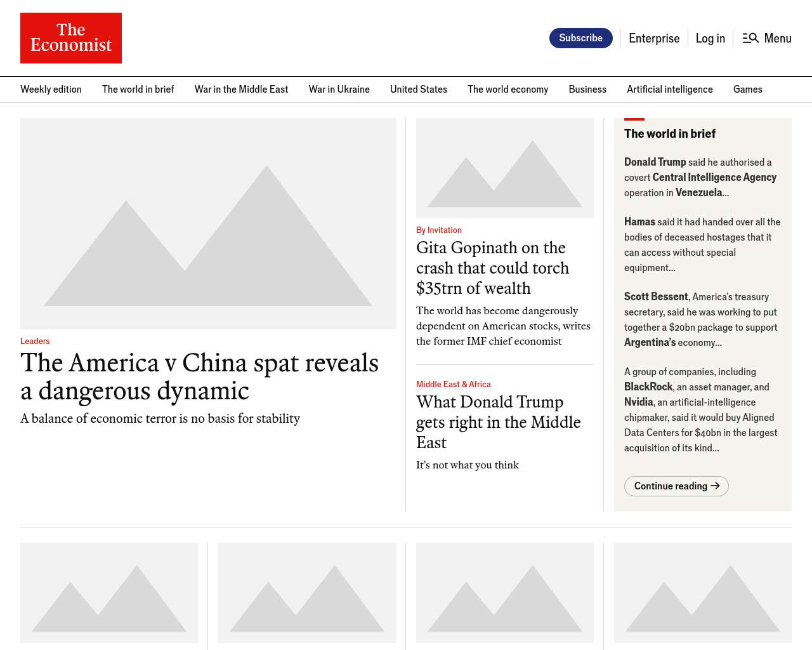Open Weekly edition section
This screenshot has width=812, height=650.
(51, 90)
